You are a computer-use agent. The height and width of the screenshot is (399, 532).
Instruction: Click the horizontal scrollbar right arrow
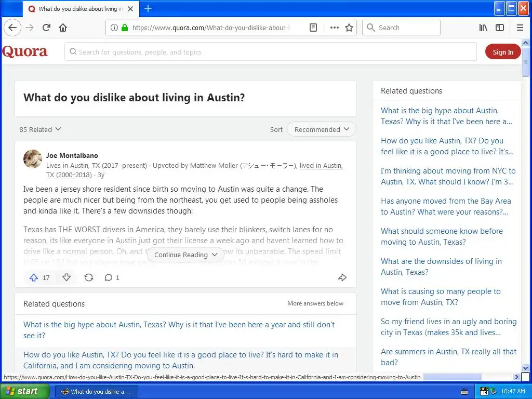click(x=517, y=377)
